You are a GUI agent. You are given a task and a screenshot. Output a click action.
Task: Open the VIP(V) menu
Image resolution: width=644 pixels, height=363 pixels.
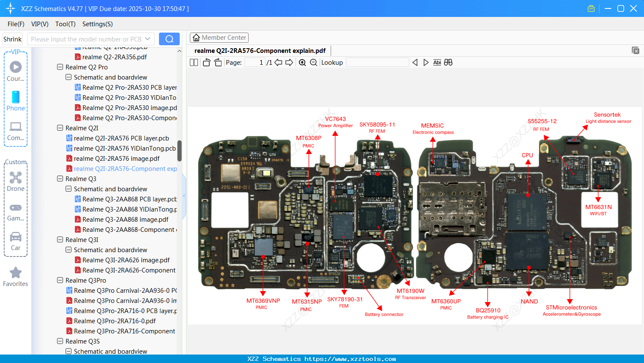click(x=39, y=24)
